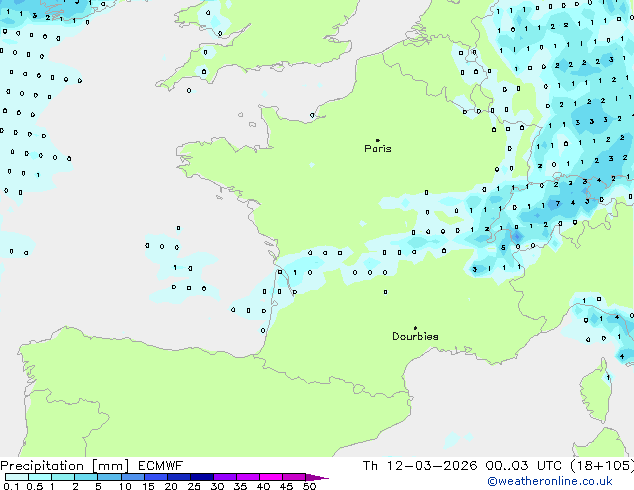The image size is (634, 490).
Task: Click the '40' legend scale label
Action: 263,486
